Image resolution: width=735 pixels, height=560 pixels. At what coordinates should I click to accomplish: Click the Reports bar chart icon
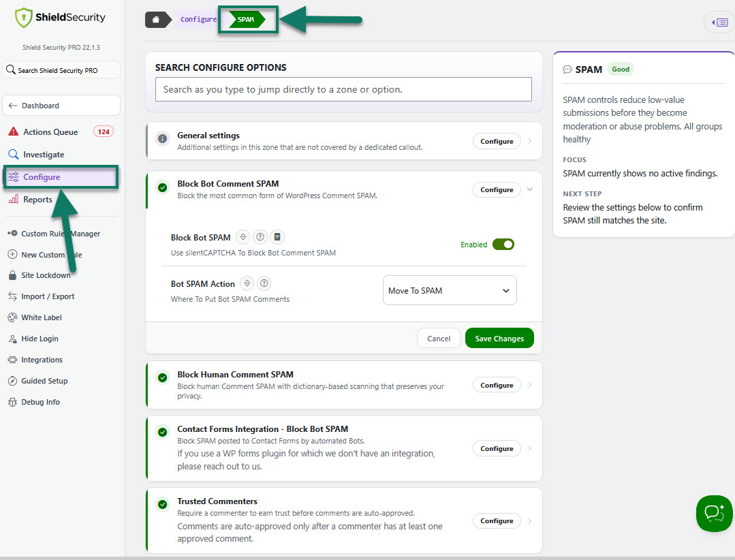[x=13, y=199]
